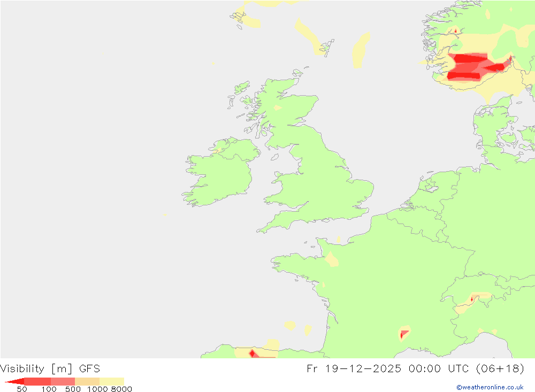
Task: Click the pale yellow legend swatch before 8000
Action: (112, 381)
